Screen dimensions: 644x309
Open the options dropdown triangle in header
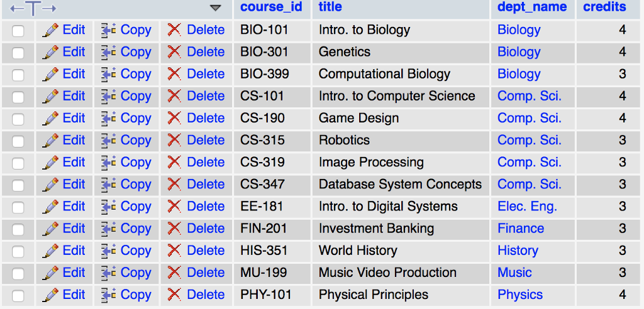[x=215, y=8]
